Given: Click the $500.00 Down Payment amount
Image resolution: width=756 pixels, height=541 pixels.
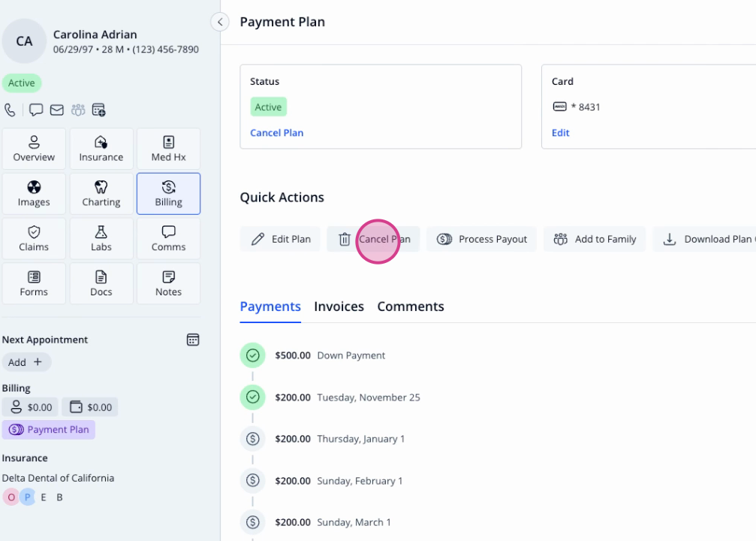Looking at the screenshot, I should [x=293, y=355].
